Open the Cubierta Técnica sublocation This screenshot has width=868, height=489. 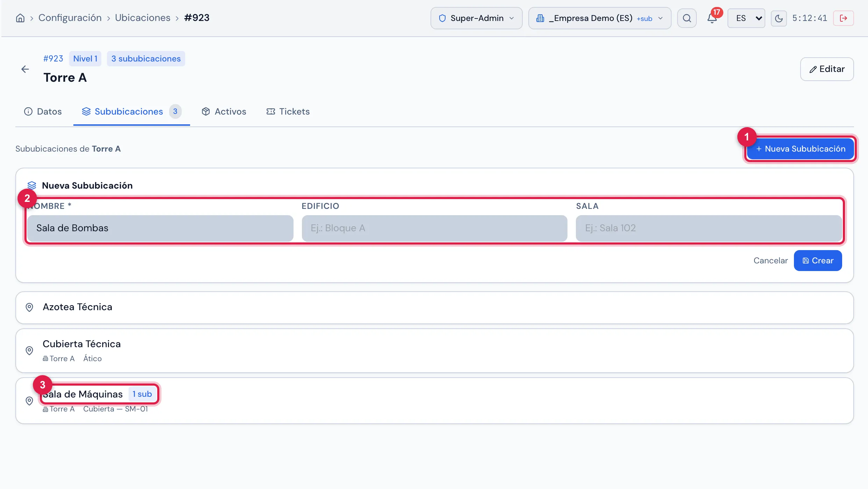(434, 351)
